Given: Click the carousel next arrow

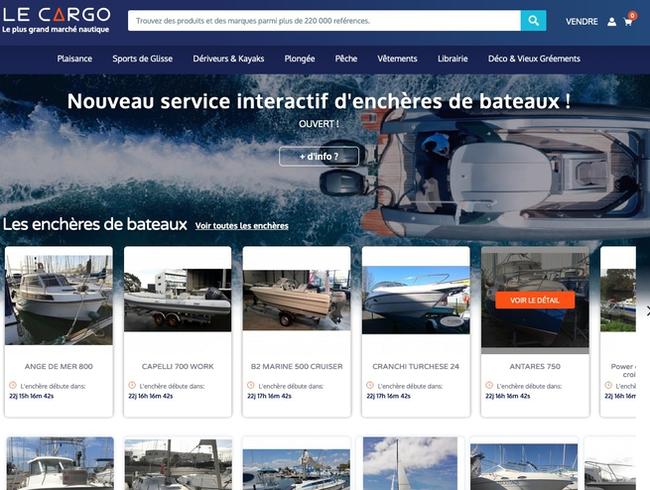Looking at the screenshot, I should [647, 311].
